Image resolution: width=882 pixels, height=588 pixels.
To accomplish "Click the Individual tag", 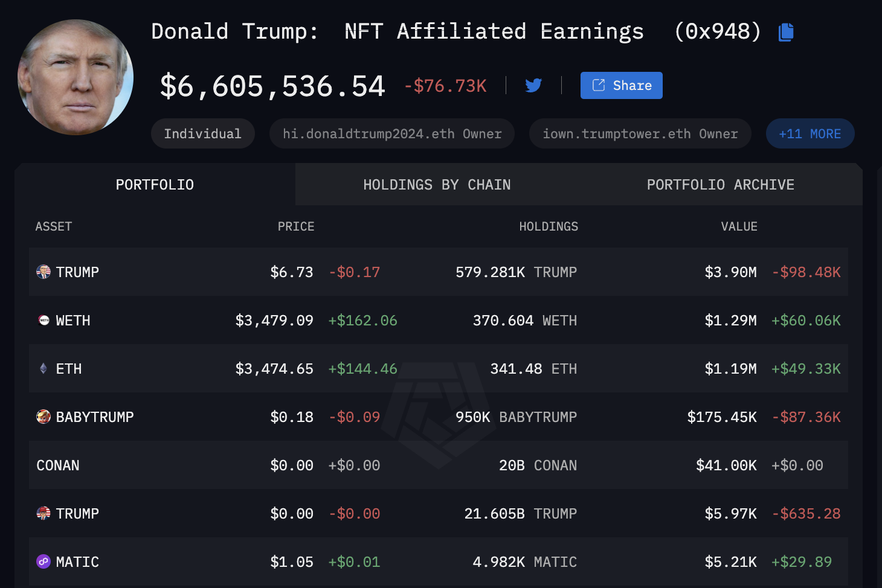I will pyautogui.click(x=202, y=133).
